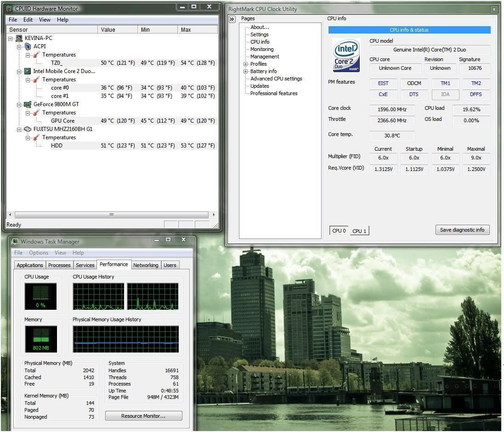Click the Hardware Monitor horizontal scrollbar thumb
This screenshot has height=432, width=504.
(112, 215)
